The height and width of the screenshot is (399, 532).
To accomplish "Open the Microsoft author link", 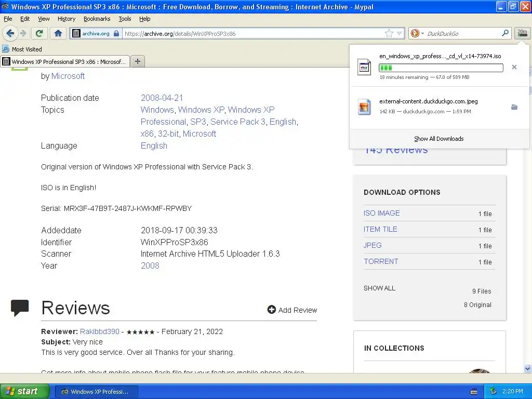I will [x=68, y=76].
